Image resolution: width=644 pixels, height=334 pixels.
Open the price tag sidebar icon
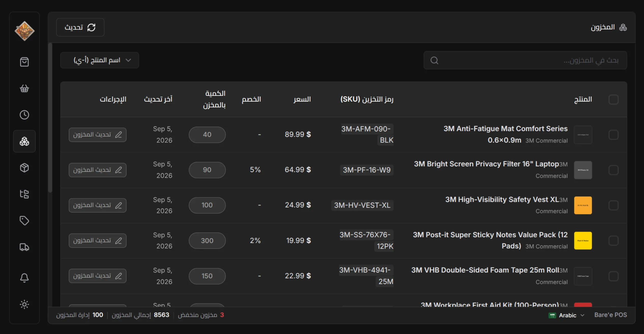pos(24,221)
